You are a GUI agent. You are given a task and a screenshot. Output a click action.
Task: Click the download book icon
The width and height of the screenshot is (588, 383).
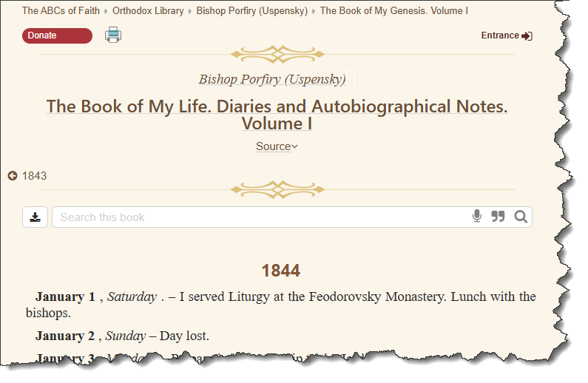tap(36, 217)
